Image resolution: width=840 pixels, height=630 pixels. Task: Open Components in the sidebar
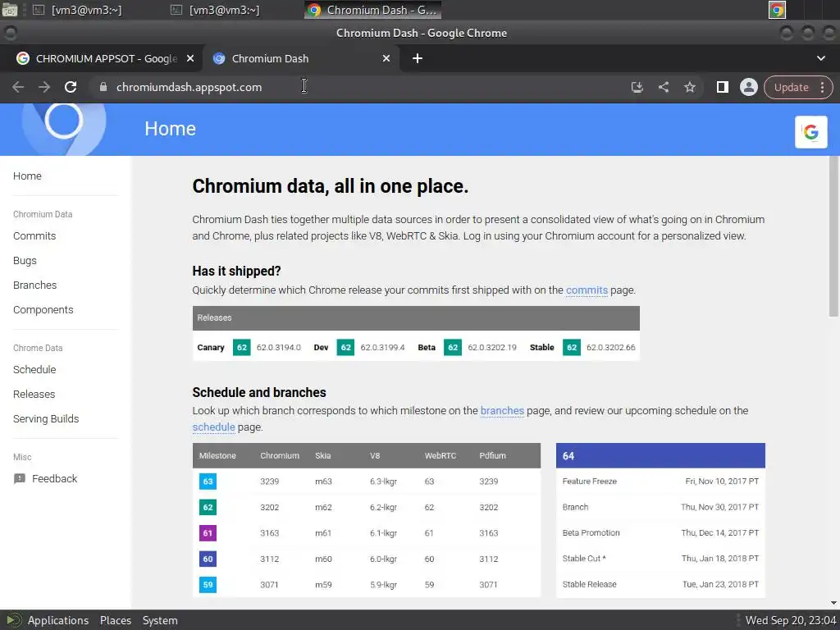43,309
